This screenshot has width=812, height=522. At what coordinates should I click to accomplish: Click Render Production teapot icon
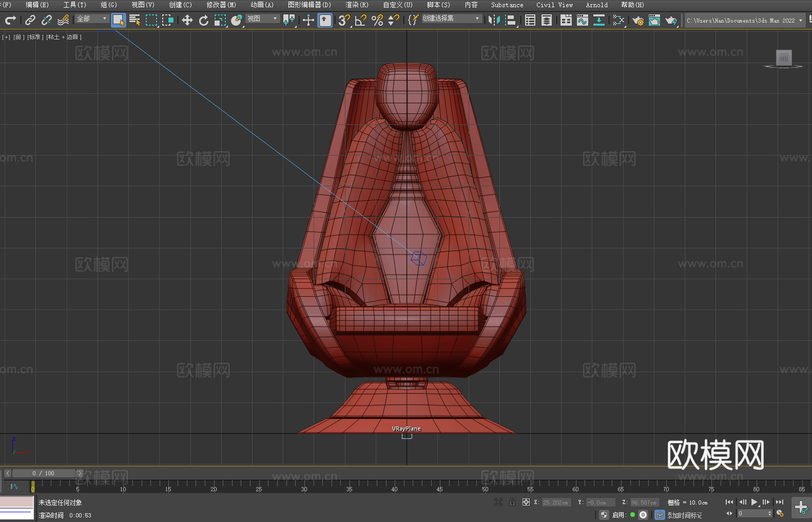671,20
